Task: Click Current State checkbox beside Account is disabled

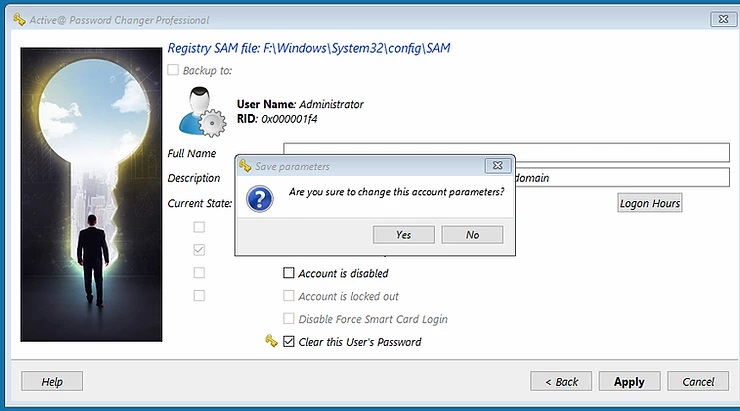Action: [x=199, y=273]
